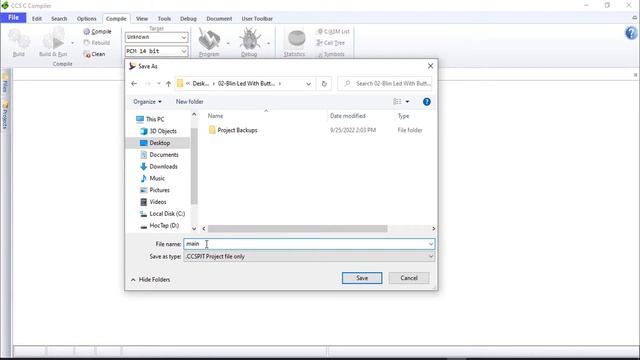Click the navigation pane vertical scrollbar

point(194,165)
